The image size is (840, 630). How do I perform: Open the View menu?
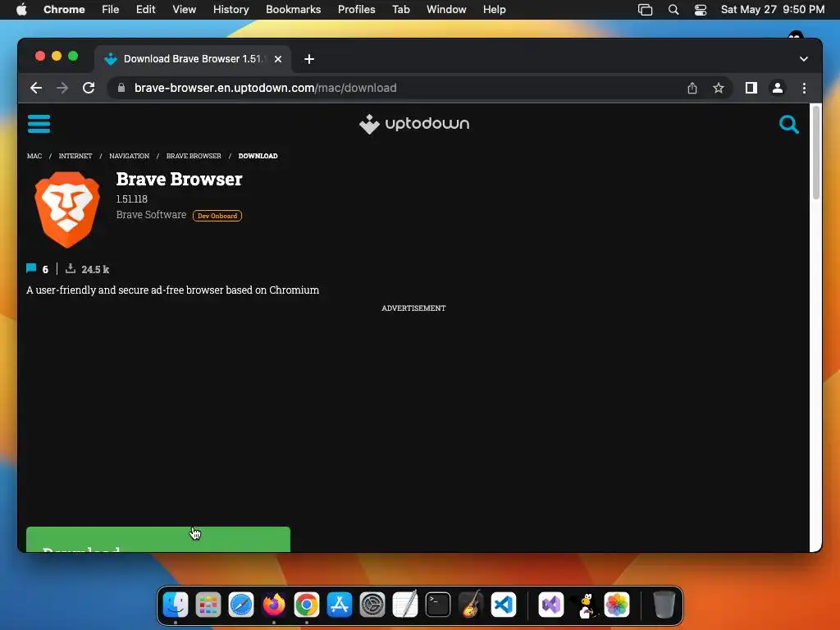point(184,10)
